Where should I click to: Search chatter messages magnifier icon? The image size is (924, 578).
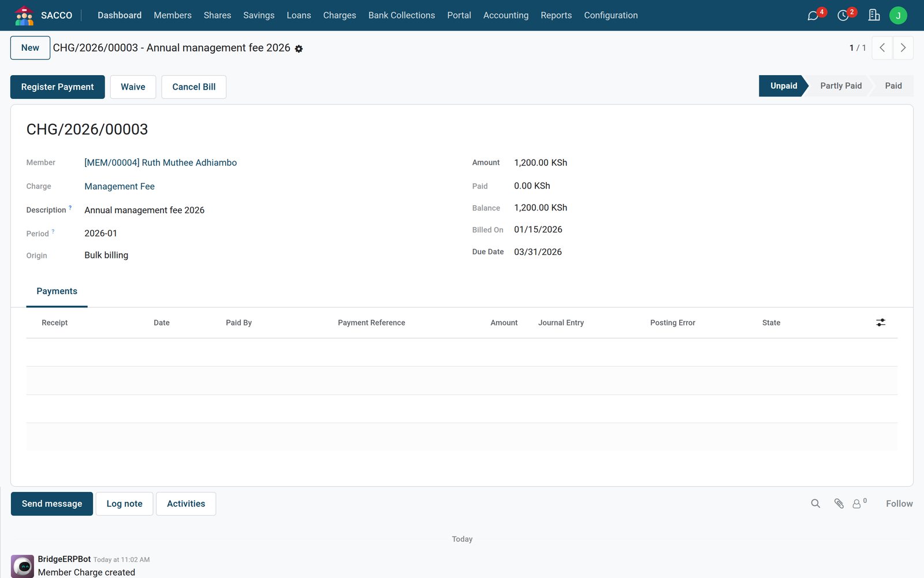coord(815,503)
